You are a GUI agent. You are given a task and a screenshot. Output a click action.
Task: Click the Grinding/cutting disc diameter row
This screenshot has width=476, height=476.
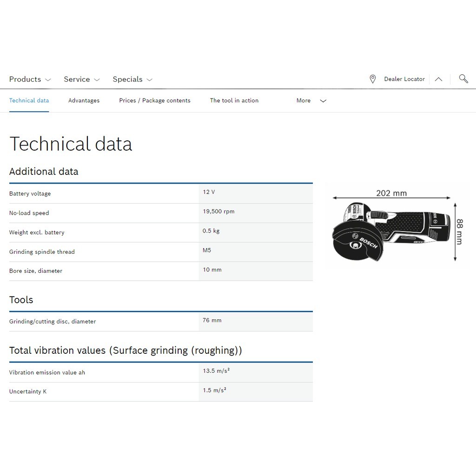pos(160,321)
